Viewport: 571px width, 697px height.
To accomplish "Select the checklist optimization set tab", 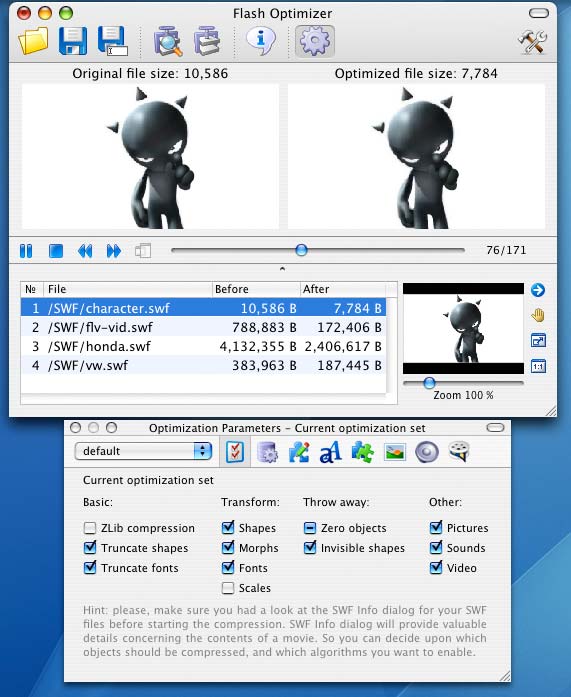I will (x=235, y=452).
